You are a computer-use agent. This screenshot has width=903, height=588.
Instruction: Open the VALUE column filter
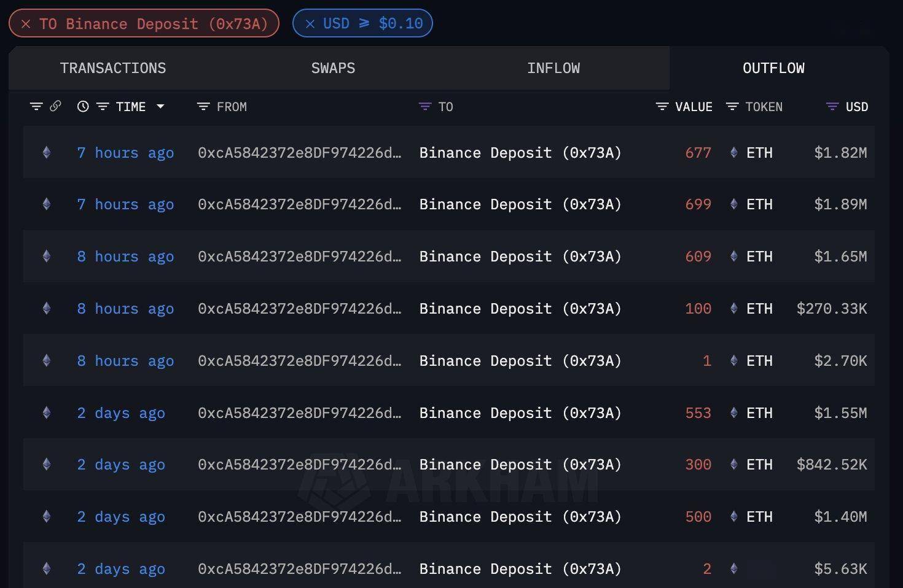click(x=662, y=107)
